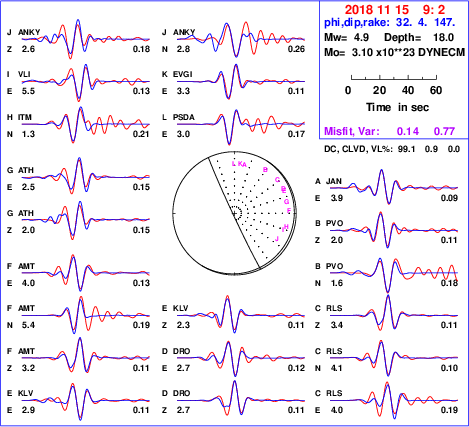Click the ANKY Z component waveform
Image resolution: width=469 pixels, height=427 pixels.
(86, 39)
